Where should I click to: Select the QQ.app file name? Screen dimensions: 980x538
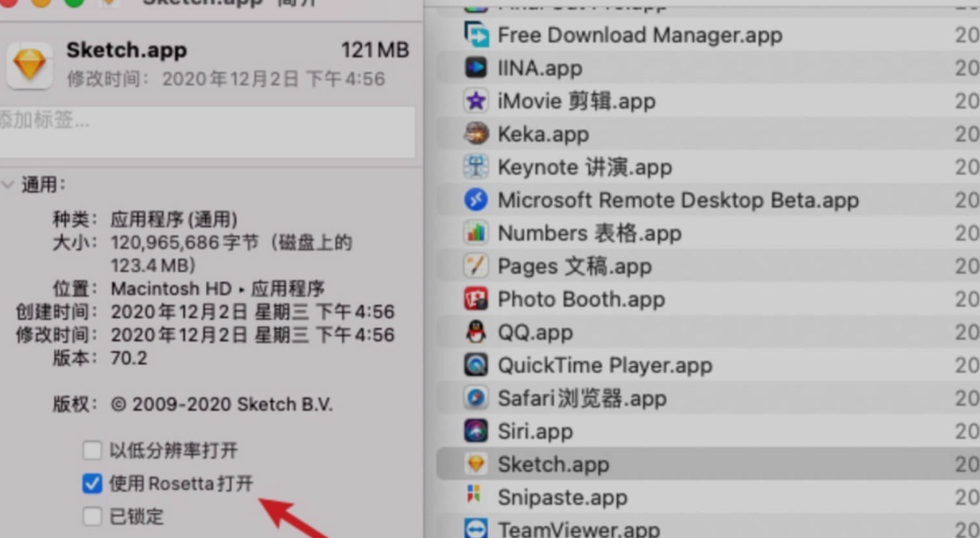point(535,333)
